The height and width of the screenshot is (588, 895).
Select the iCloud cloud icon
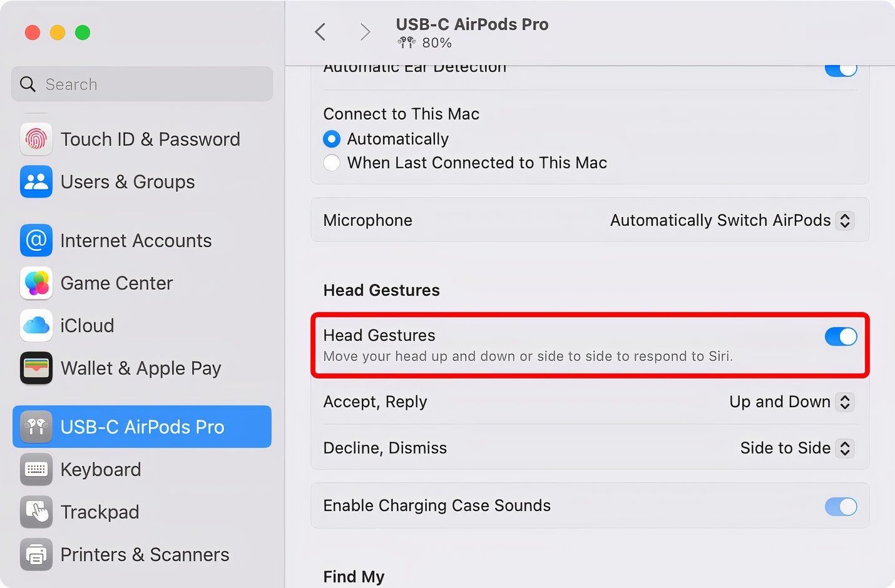36,325
